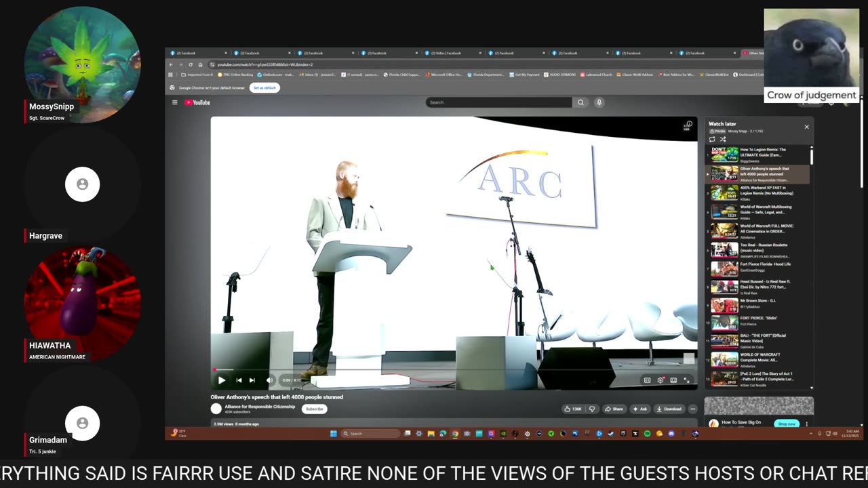Reload the Chrome page

tap(191, 64)
